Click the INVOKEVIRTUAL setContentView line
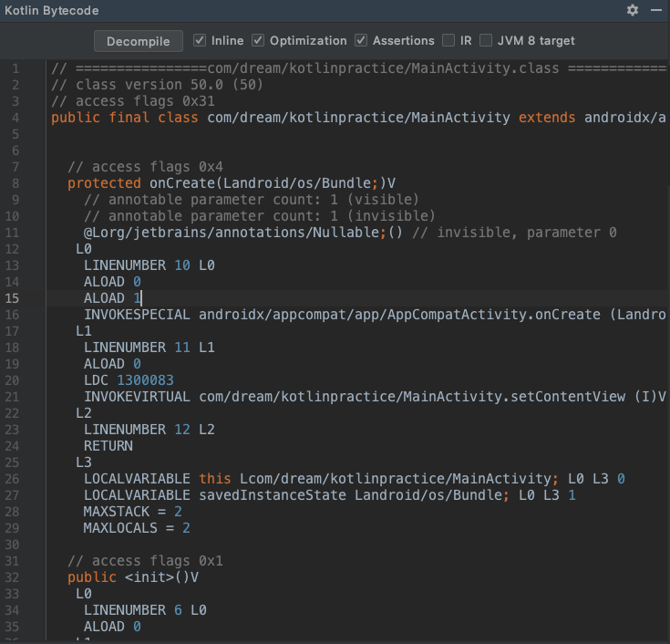This screenshot has width=670, height=644. (375, 397)
